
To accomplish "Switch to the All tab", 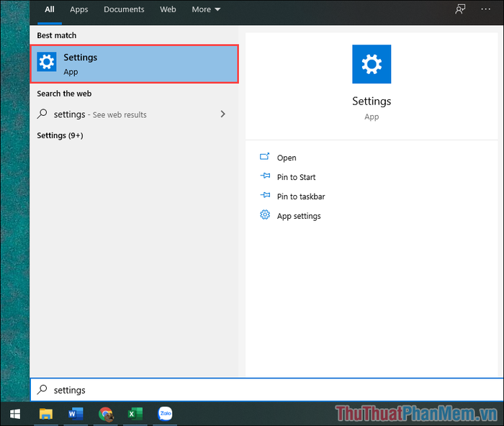I will point(50,9).
